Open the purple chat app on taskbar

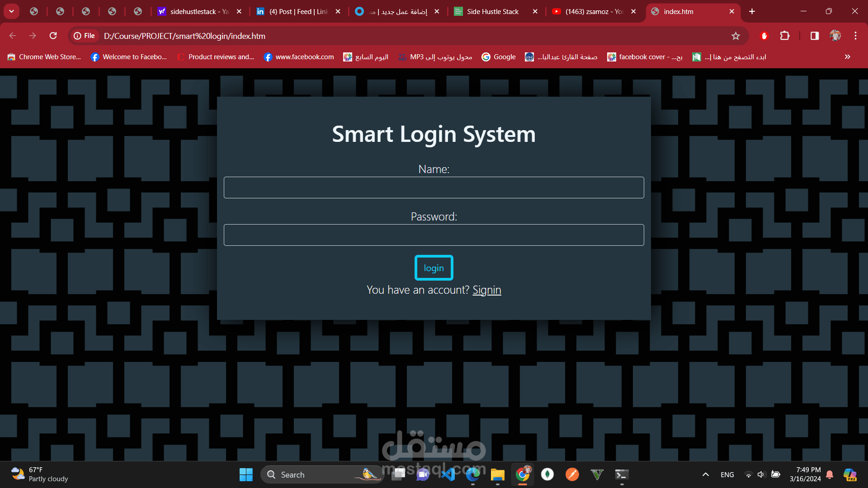[x=423, y=474]
